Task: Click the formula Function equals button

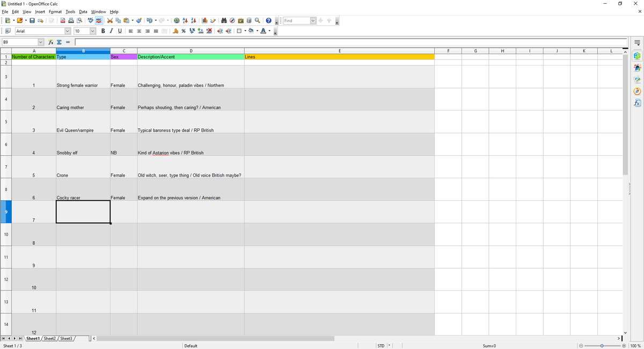Action: [68, 42]
